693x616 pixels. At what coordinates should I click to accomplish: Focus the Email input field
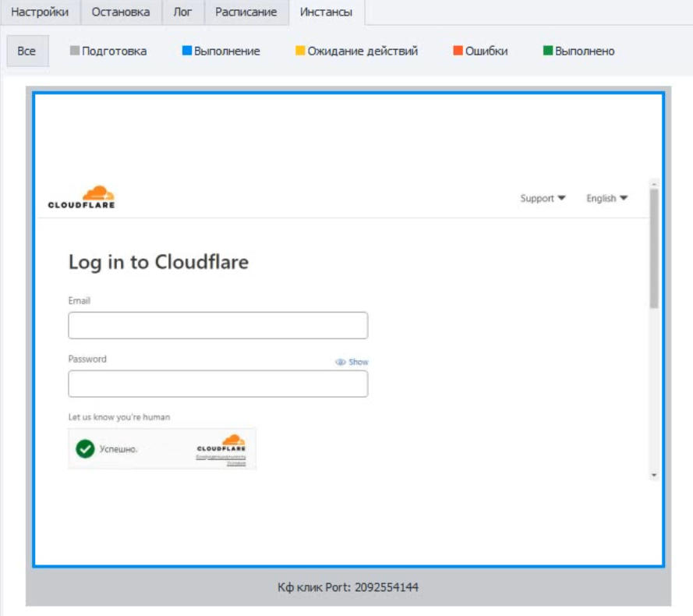tap(218, 325)
